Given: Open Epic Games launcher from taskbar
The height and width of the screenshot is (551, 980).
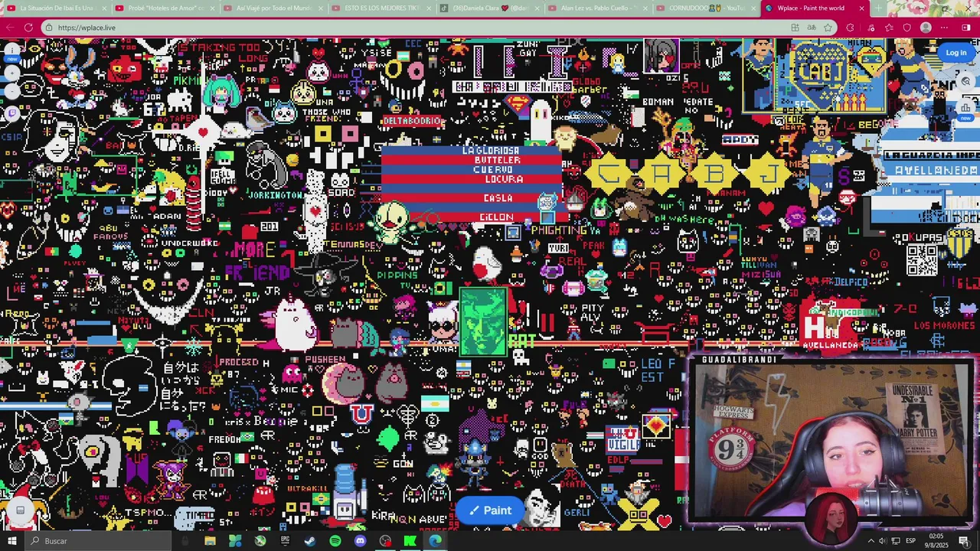Looking at the screenshot, I should tap(285, 541).
